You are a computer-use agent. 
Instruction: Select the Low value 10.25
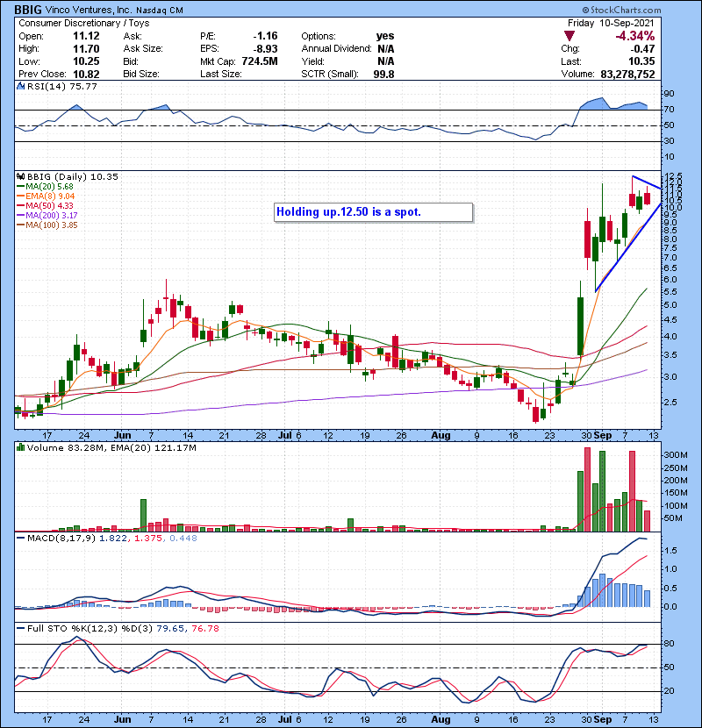click(86, 61)
